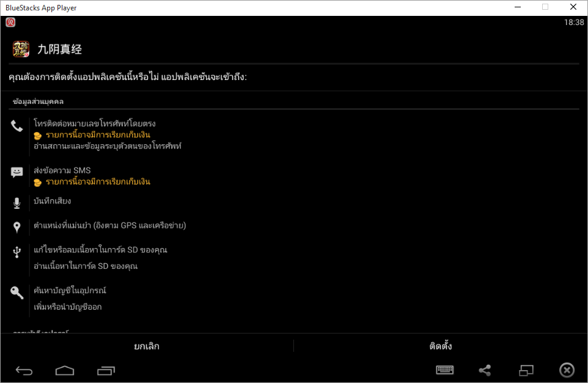The height and width of the screenshot is (383, 588).
Task: Click the ยกเลิก cancel button
Action: [147, 346]
